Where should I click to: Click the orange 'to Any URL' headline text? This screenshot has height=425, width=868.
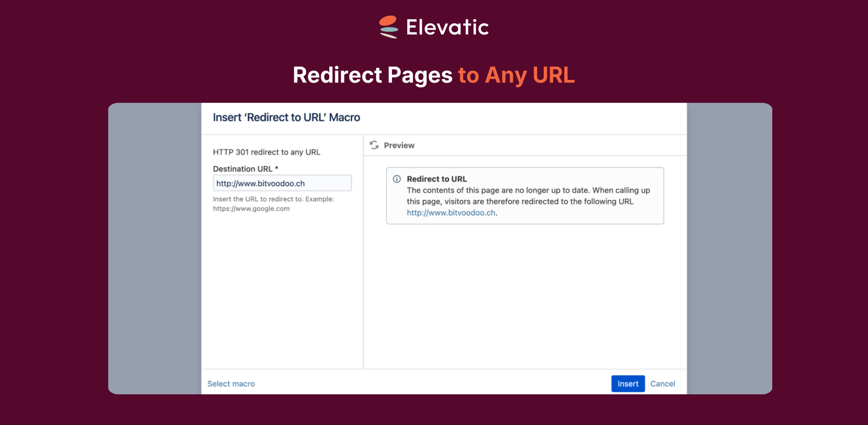point(517,75)
